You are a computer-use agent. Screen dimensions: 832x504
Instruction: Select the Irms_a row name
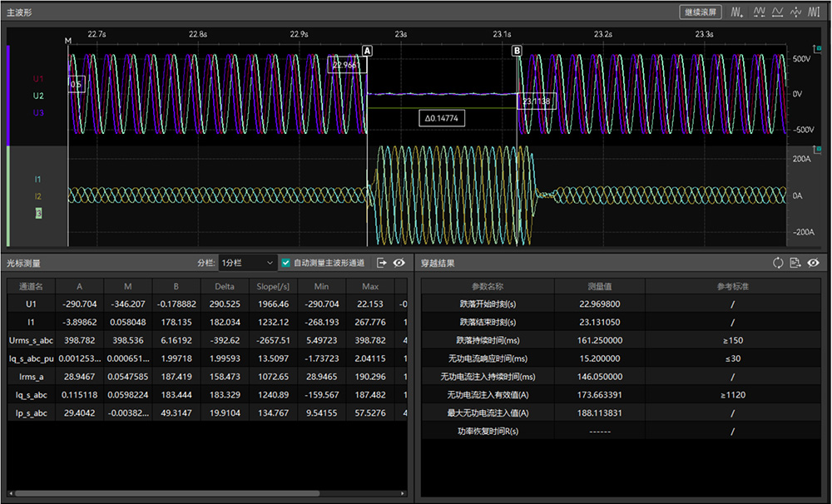tap(31, 377)
